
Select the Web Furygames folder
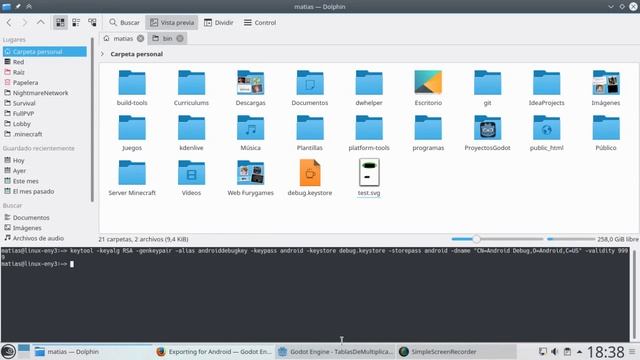(250, 178)
